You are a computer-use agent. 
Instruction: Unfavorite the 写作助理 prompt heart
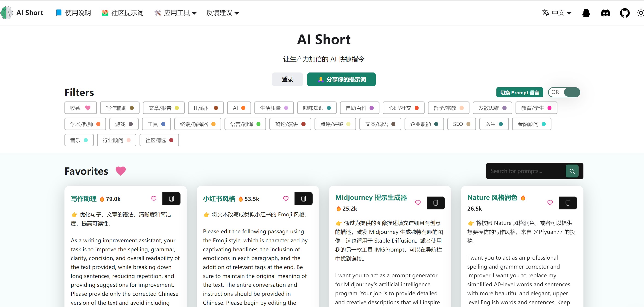point(154,199)
